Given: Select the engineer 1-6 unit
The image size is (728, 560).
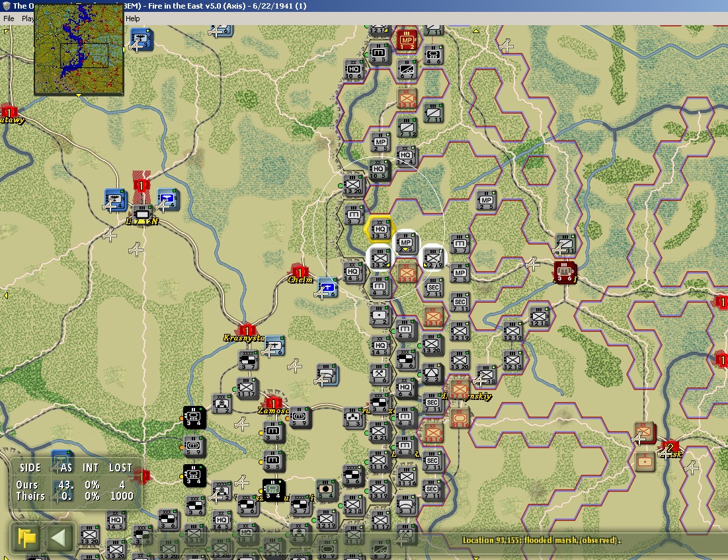Looking at the screenshot, I should 380,374.
